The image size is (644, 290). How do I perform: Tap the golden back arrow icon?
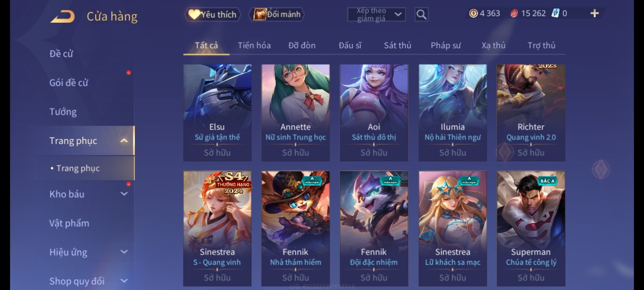point(62,17)
